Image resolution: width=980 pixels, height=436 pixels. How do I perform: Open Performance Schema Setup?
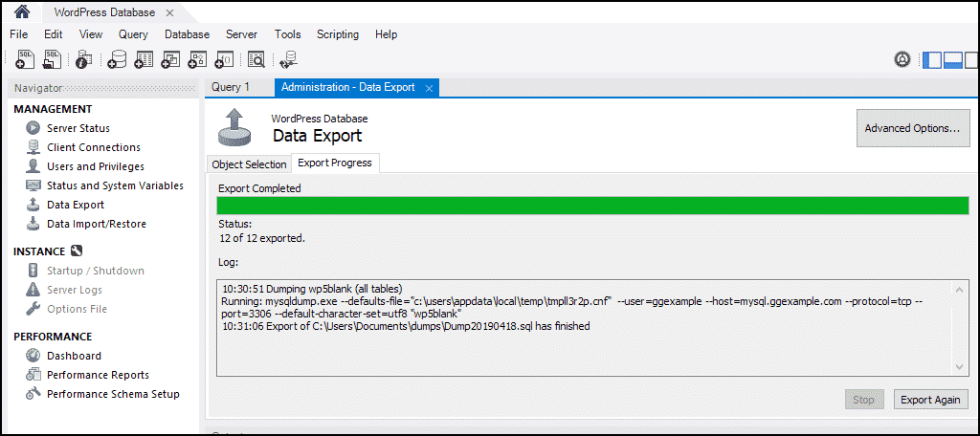[113, 394]
